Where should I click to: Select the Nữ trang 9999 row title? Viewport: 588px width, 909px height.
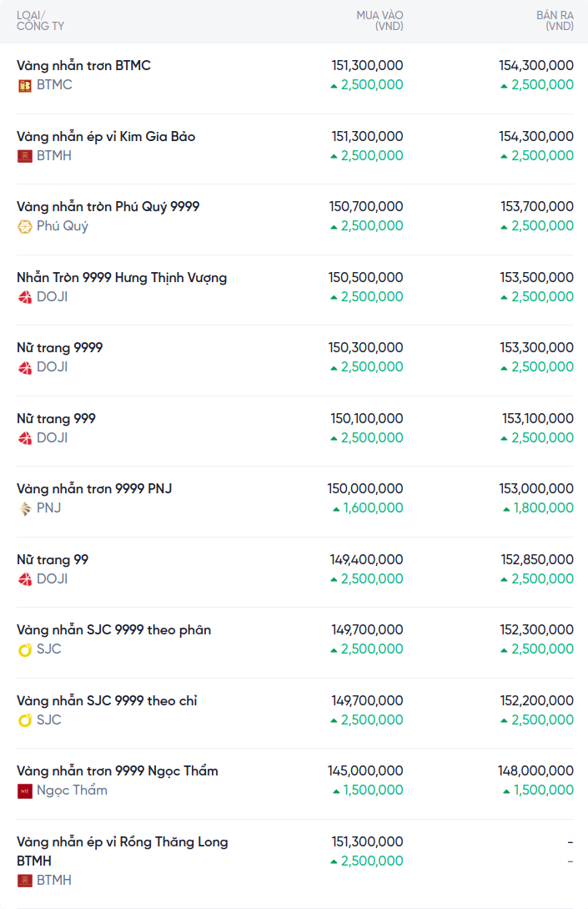point(59,347)
